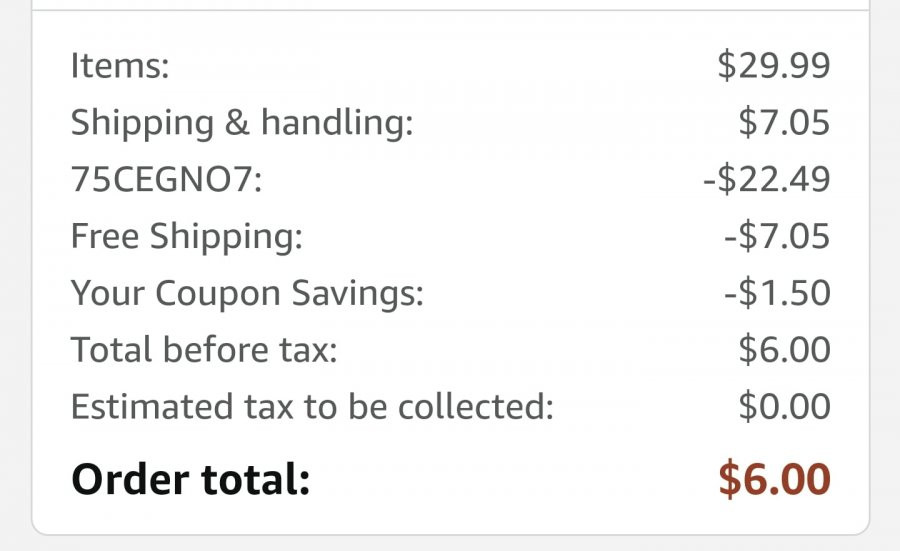Screen dimensions: 900x551
Task: Select the Estimated tax to be collected label
Action: pyautogui.click(x=312, y=406)
